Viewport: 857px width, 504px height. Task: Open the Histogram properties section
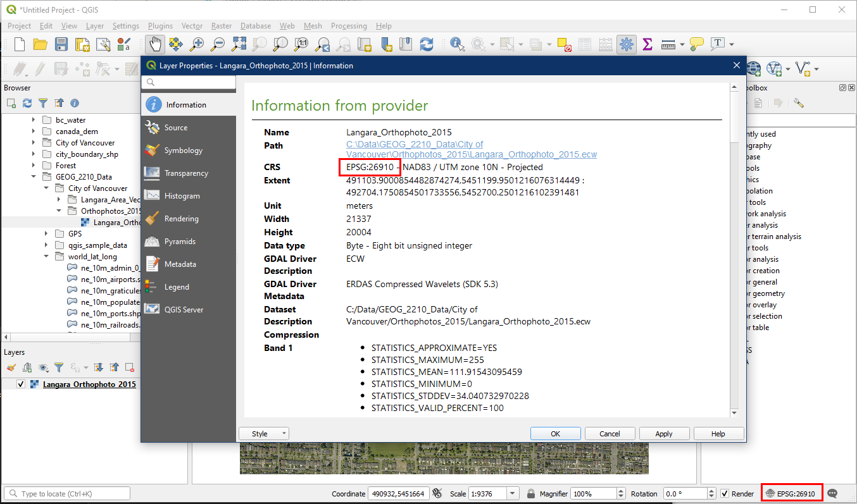point(182,196)
